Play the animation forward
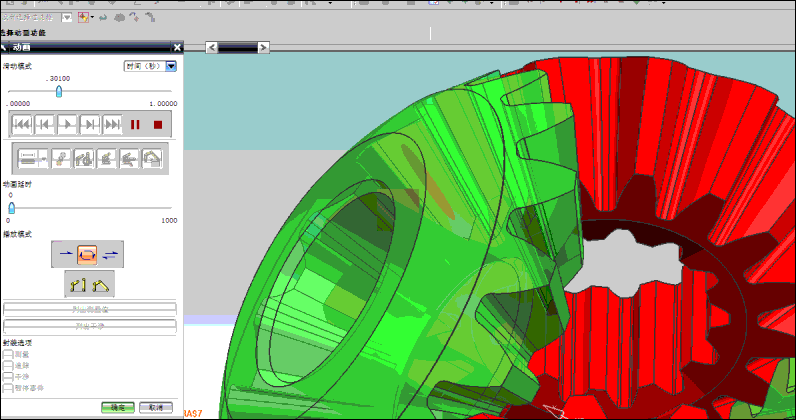 pos(67,124)
